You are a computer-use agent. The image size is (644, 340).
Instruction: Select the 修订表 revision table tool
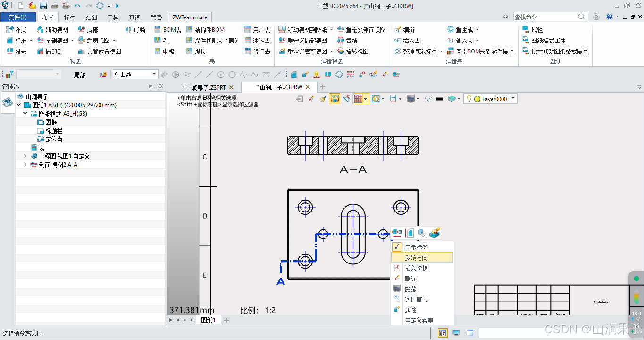[x=258, y=51]
